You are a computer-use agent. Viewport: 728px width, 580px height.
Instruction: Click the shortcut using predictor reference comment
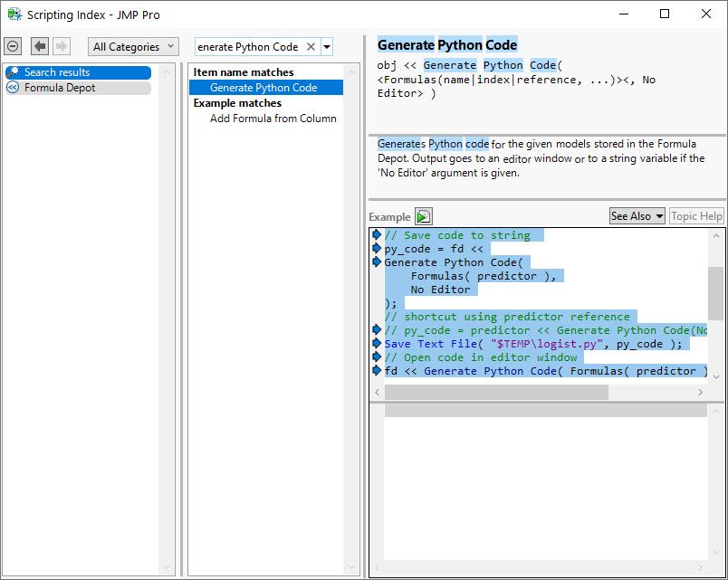point(507,317)
